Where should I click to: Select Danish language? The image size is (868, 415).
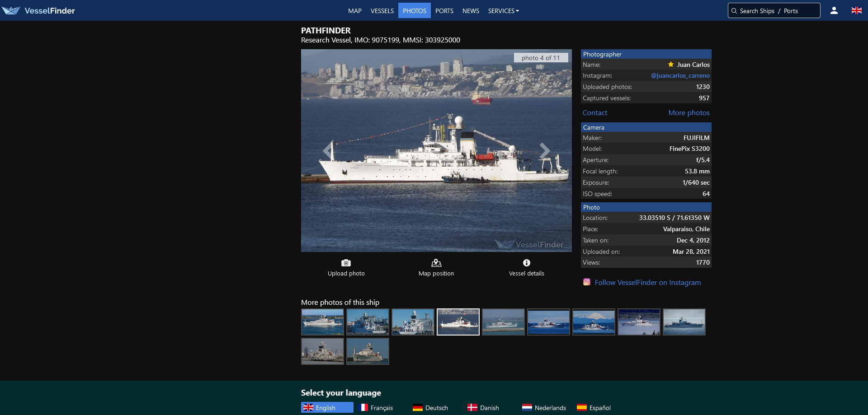pyautogui.click(x=483, y=407)
